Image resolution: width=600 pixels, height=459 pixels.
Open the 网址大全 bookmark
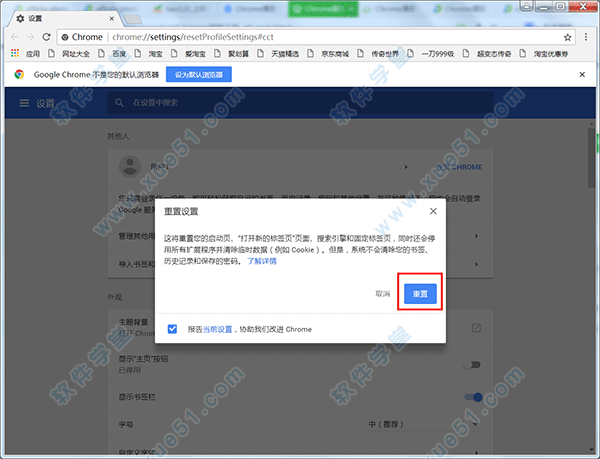[69, 54]
